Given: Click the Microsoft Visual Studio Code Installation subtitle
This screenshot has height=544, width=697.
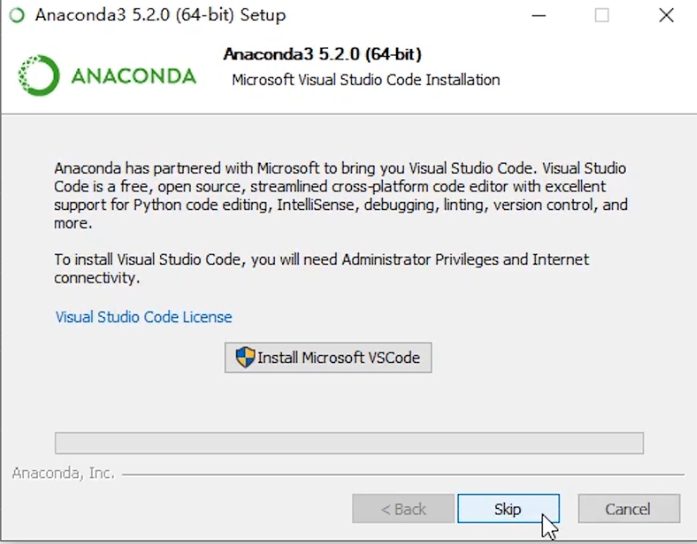Looking at the screenshot, I should [366, 80].
